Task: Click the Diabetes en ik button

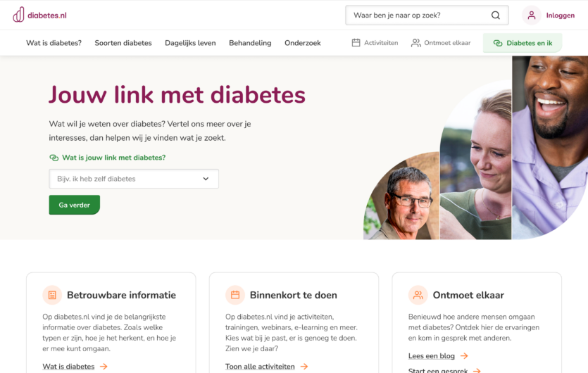Action: pos(523,43)
